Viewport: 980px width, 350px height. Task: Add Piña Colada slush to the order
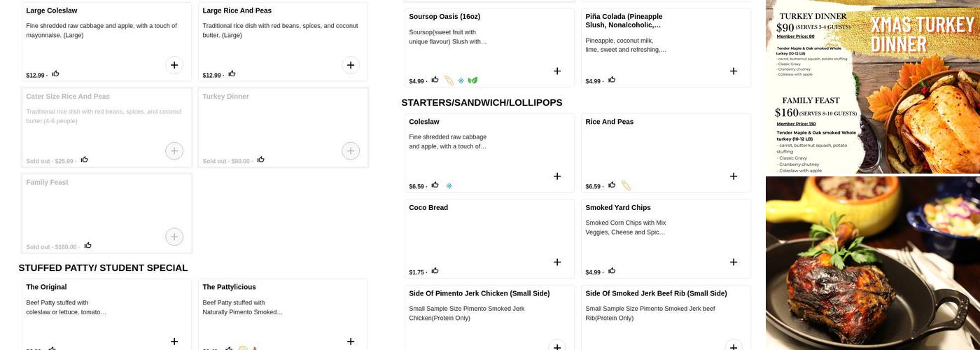pyautogui.click(x=734, y=71)
